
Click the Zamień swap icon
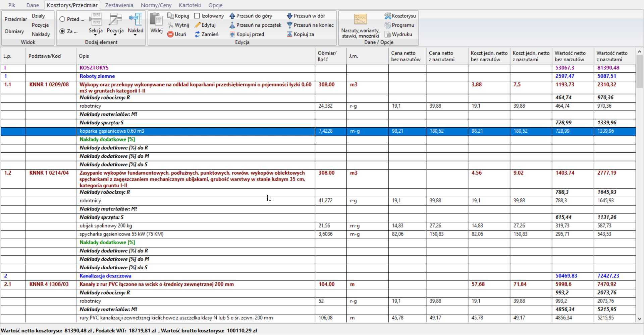pyautogui.click(x=197, y=34)
